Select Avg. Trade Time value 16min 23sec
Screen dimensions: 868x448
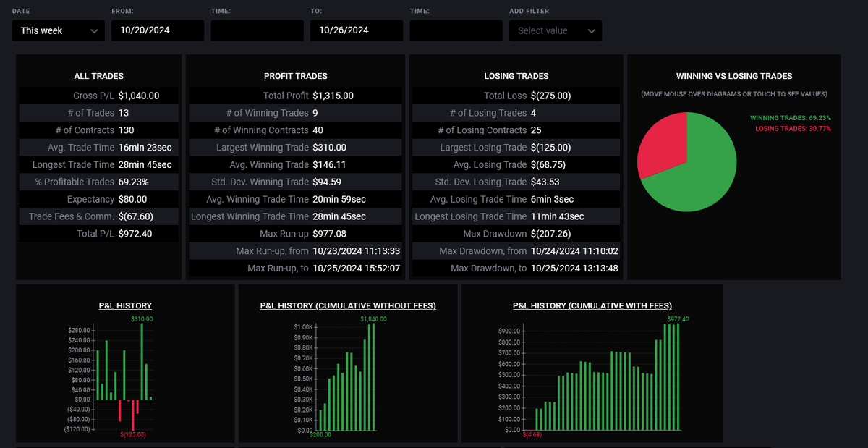(x=145, y=148)
